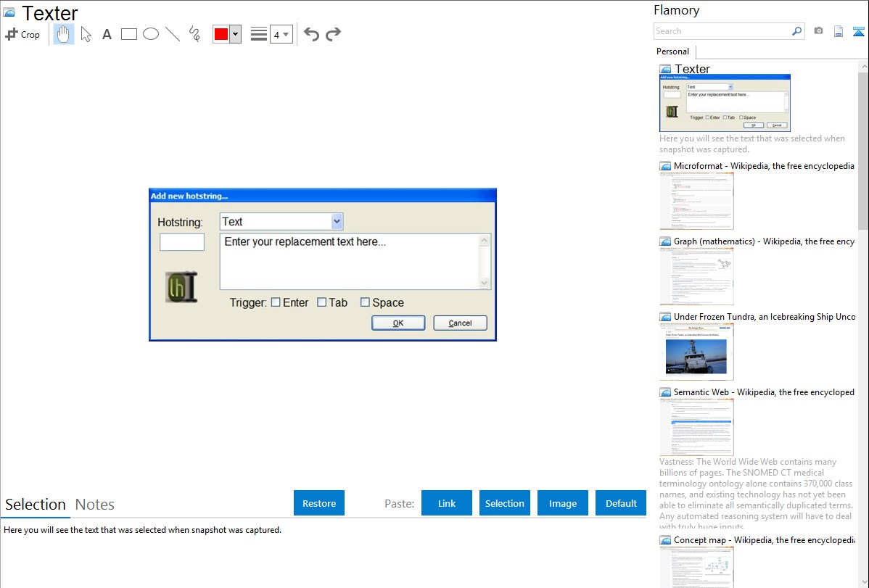The height and width of the screenshot is (588, 869).
Task: Activate the hand pan tool
Action: (64, 34)
